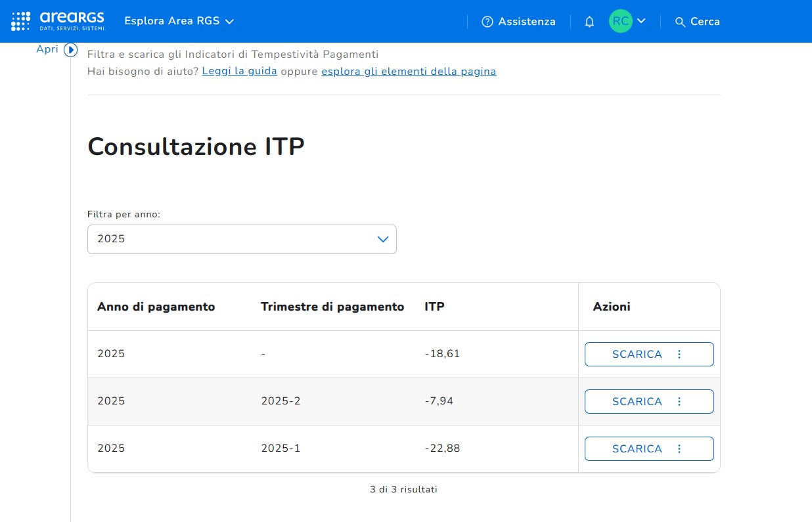812x522 pixels.
Task: Download ITP for the annual 2025 row
Action: point(637,354)
